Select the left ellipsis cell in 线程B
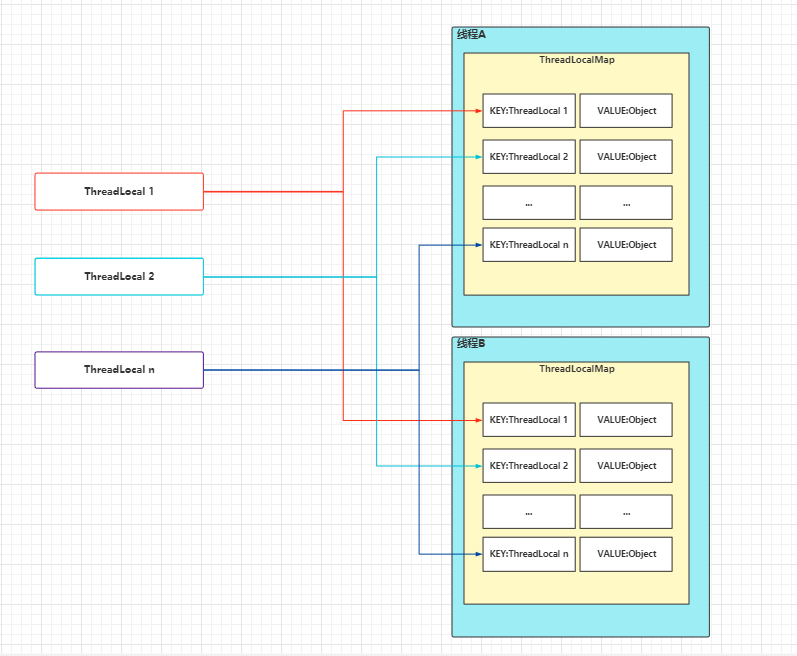This screenshot has width=797, height=656. (529, 512)
